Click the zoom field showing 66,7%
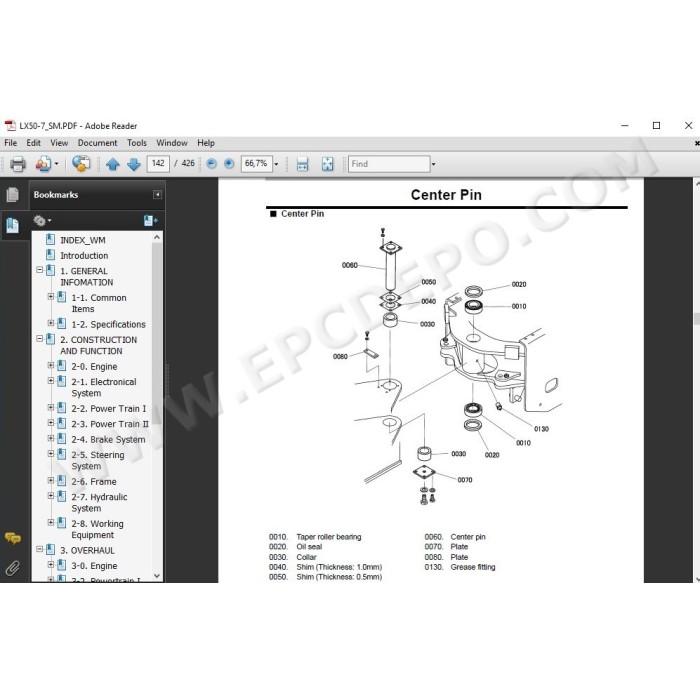 pyautogui.click(x=256, y=164)
